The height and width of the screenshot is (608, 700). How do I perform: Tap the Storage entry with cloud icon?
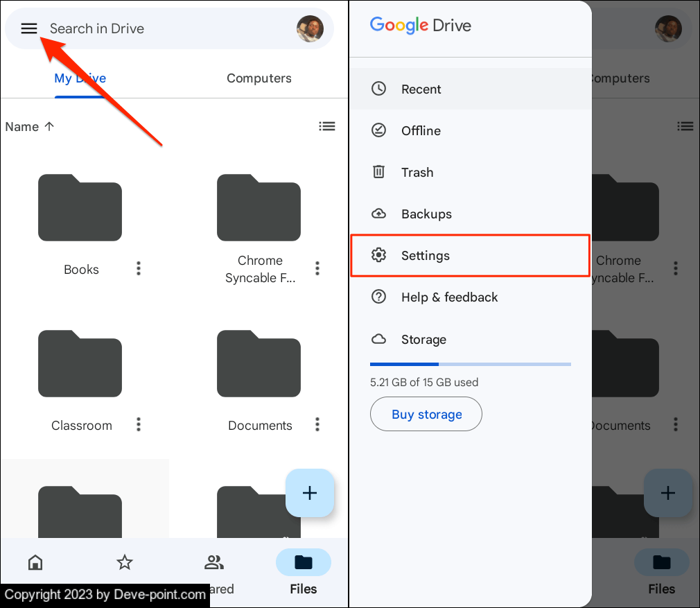[423, 340]
